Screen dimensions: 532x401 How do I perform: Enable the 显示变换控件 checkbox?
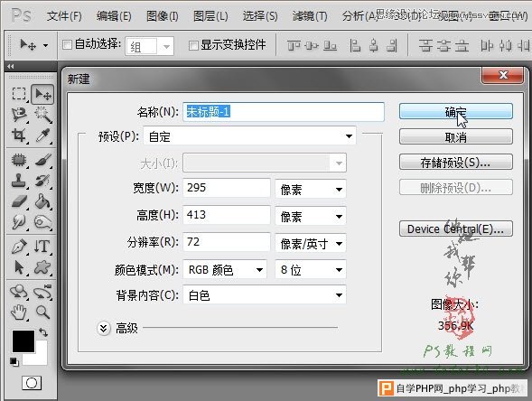point(193,45)
